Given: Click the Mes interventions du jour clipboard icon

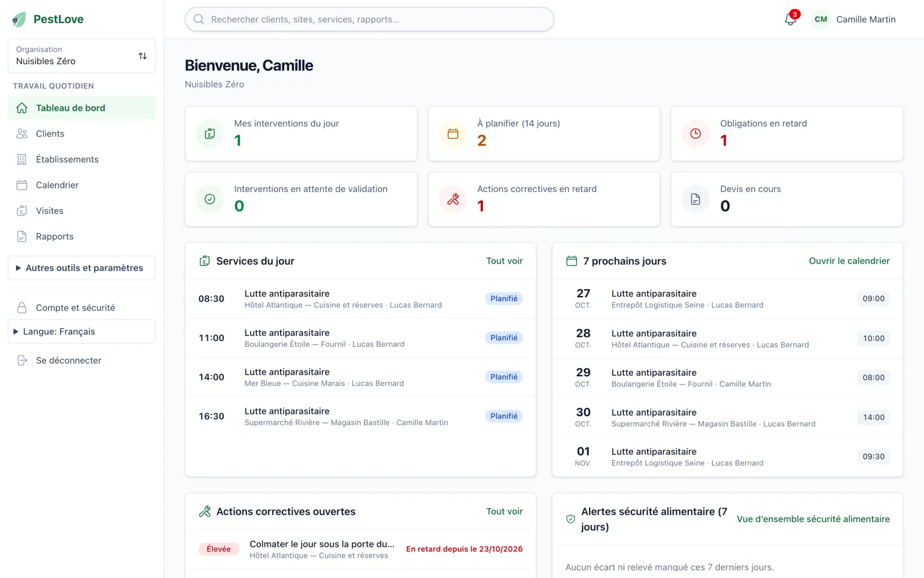Looking at the screenshot, I should click(210, 134).
